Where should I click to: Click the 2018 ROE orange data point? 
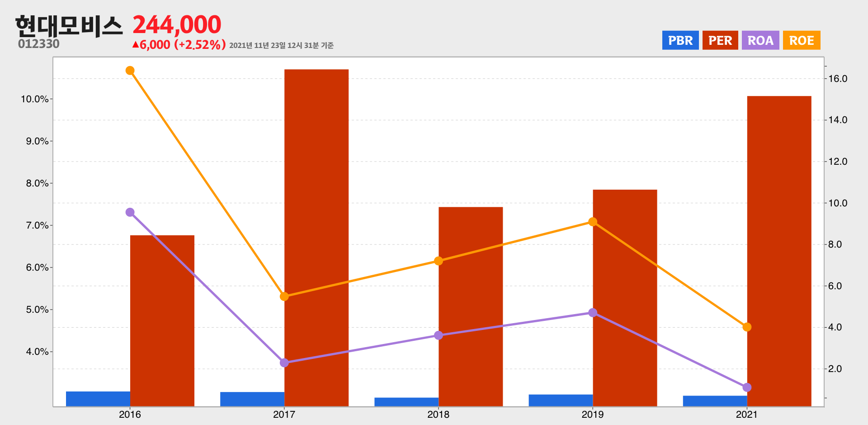pyautogui.click(x=439, y=261)
